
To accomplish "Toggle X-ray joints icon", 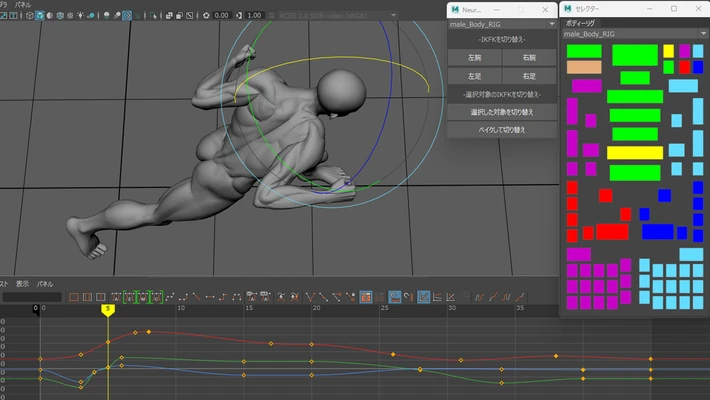I will 189,15.
